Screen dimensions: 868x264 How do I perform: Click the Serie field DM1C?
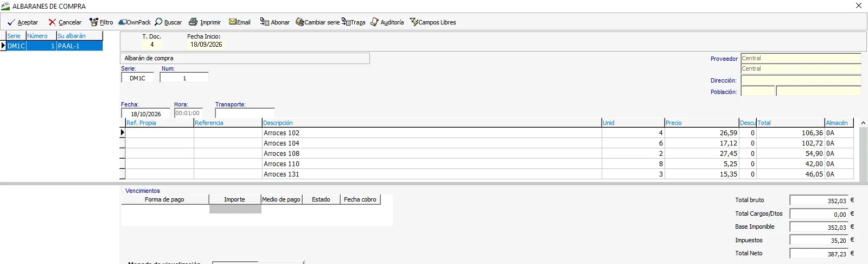[x=138, y=78]
